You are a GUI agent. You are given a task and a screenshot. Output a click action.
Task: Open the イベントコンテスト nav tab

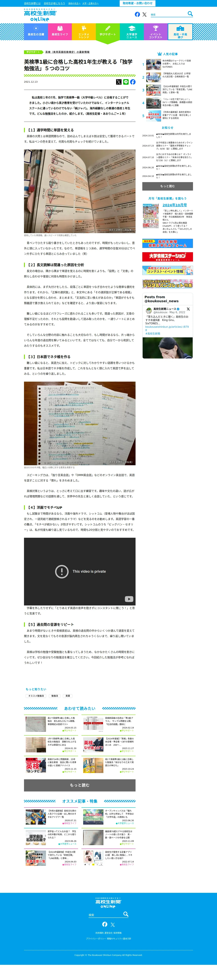click(156, 32)
